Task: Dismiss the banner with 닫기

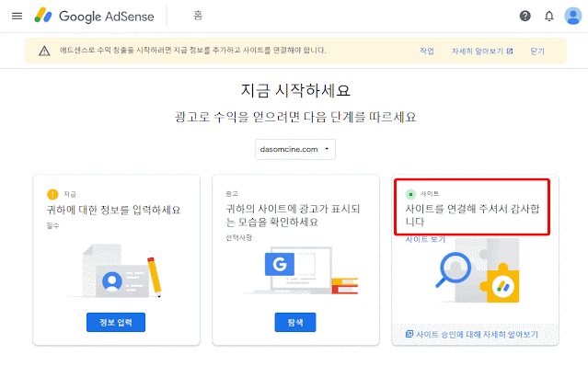Action: [537, 51]
